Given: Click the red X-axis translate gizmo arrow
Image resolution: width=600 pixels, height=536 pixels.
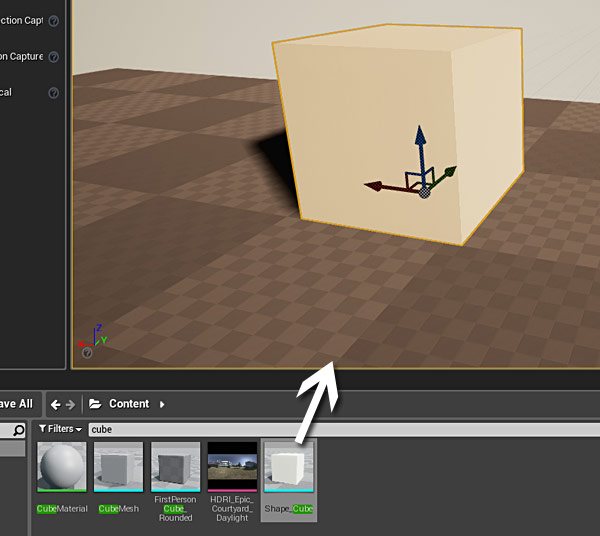Looking at the screenshot, I should pyautogui.click(x=377, y=186).
